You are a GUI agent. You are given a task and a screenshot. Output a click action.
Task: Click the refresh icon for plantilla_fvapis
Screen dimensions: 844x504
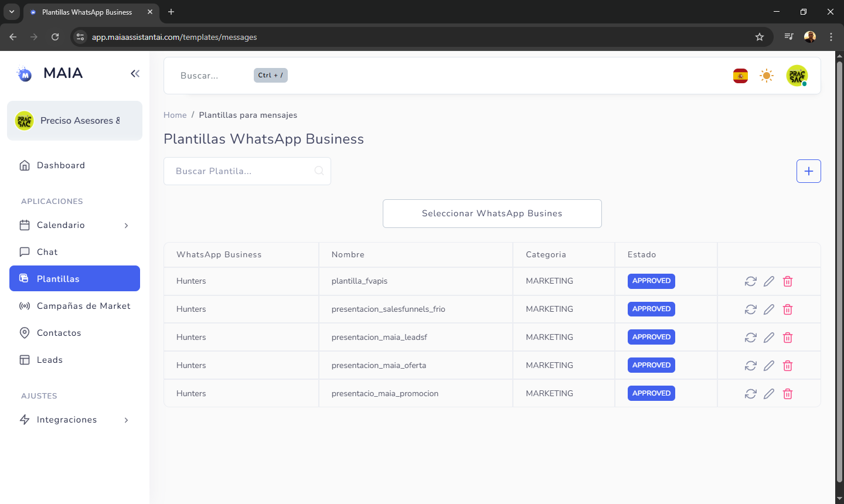click(750, 281)
